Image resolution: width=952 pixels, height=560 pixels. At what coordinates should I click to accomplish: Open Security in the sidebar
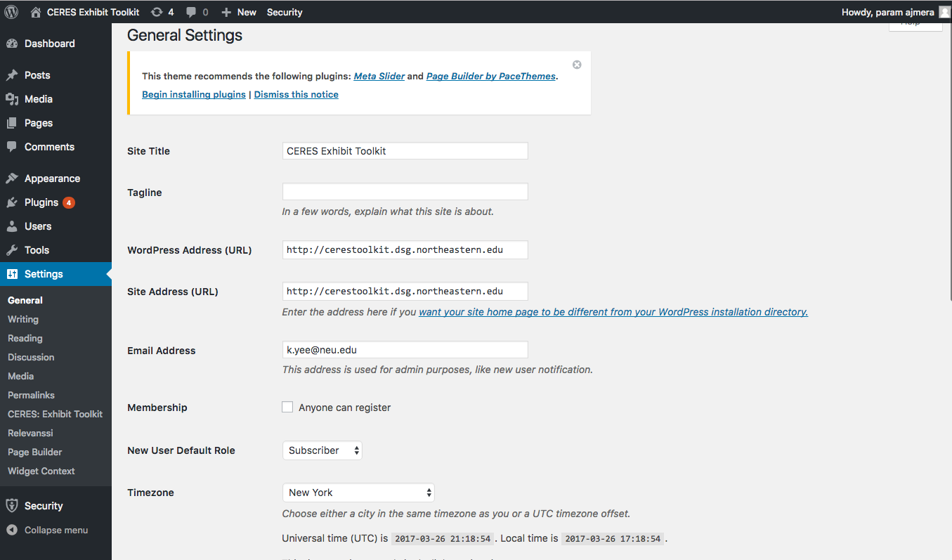pyautogui.click(x=44, y=506)
